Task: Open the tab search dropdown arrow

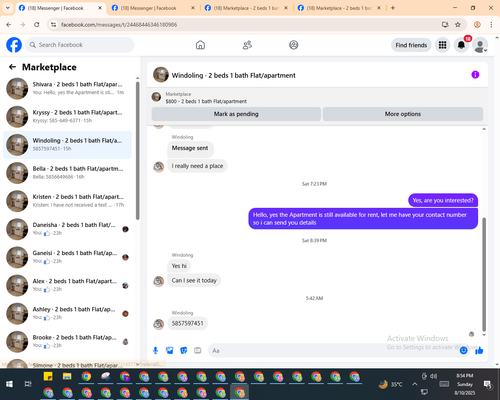Action: 7,8
